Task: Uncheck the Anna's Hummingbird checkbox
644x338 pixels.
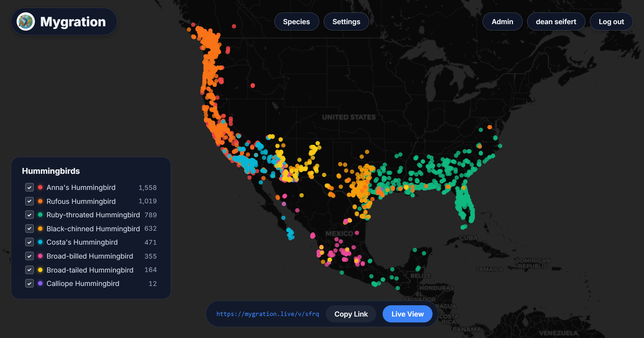Action: pyautogui.click(x=29, y=188)
